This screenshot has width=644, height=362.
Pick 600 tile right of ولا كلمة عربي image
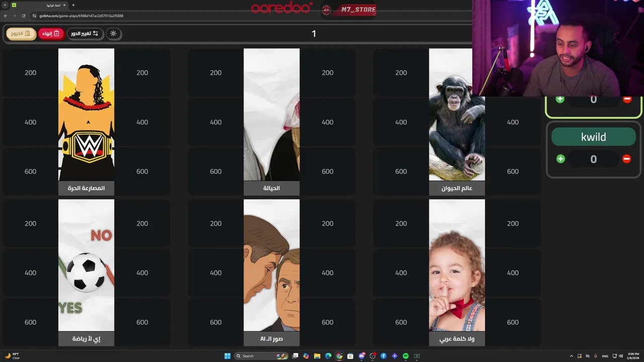click(513, 322)
